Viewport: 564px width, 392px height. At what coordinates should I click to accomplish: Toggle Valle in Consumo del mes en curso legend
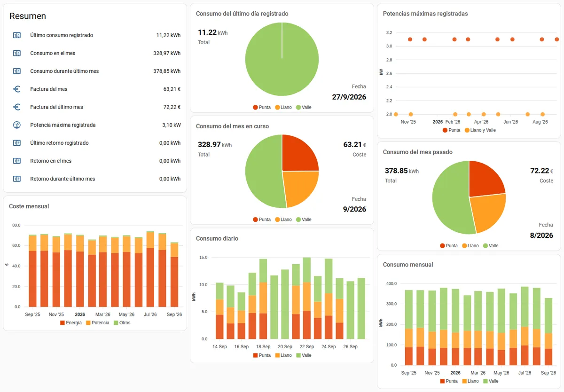click(304, 220)
